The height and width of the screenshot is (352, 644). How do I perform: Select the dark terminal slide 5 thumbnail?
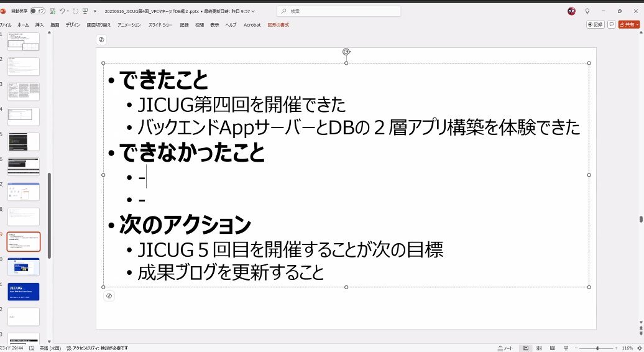[24, 142]
